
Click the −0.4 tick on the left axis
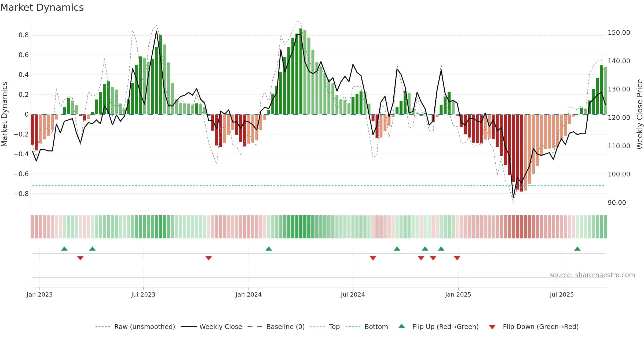tap(21, 154)
